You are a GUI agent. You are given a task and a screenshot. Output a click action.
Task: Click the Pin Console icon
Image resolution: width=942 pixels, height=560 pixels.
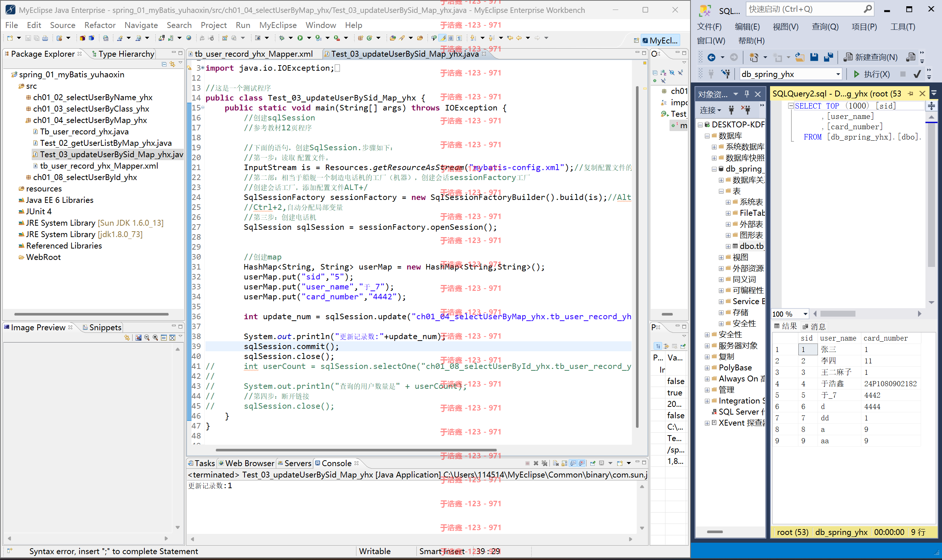pos(593,463)
